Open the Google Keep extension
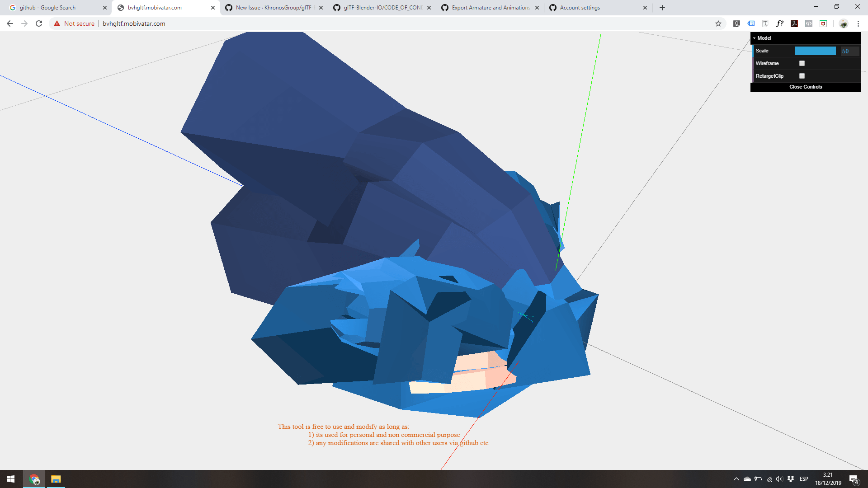Screen dimensions: 868x488 tap(736, 23)
